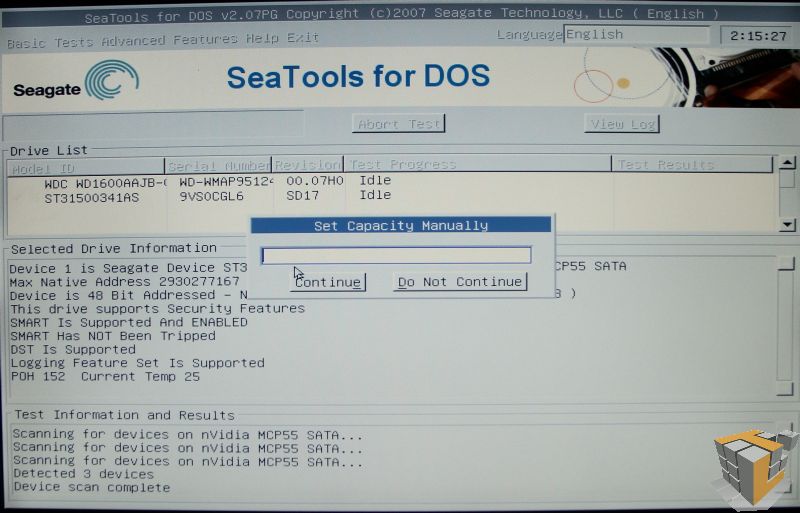800x513 pixels.
Task: Click revision value SD17
Action: coord(302,196)
